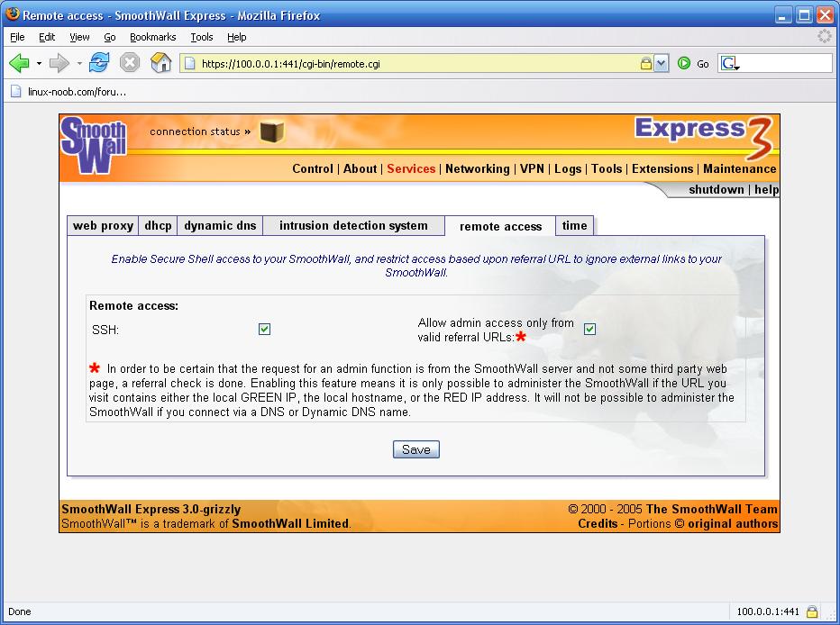Save the remote access settings
840x625 pixels.
[x=416, y=449]
